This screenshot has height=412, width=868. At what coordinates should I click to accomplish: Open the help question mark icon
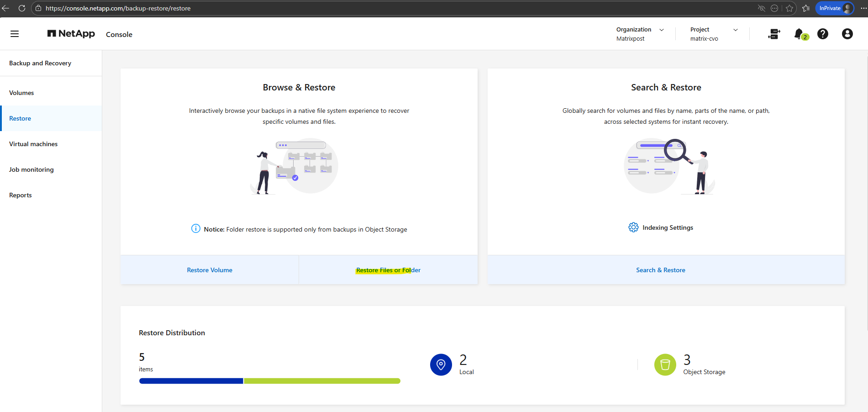pos(823,34)
